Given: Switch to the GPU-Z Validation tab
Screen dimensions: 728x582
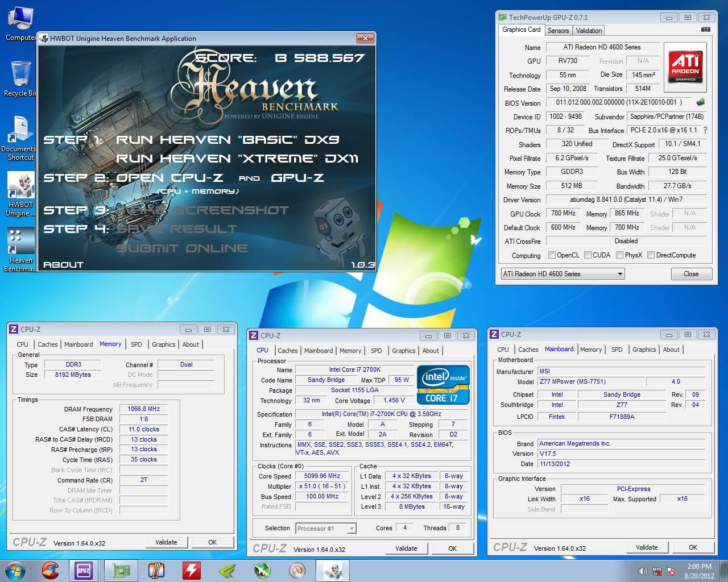Looking at the screenshot, I should (589, 31).
